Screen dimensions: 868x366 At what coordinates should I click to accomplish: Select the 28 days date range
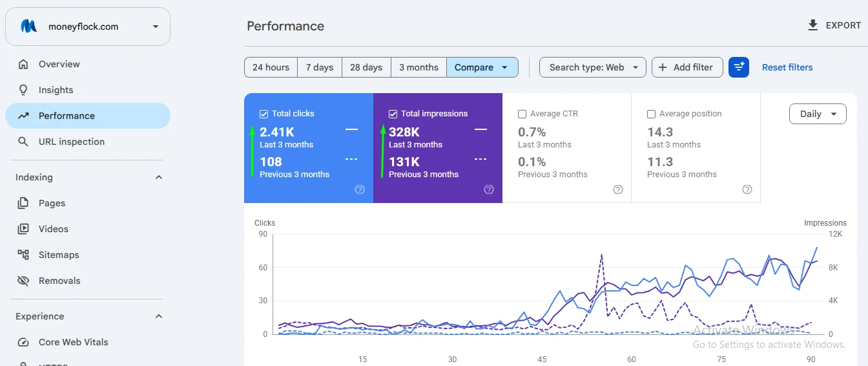pos(366,67)
